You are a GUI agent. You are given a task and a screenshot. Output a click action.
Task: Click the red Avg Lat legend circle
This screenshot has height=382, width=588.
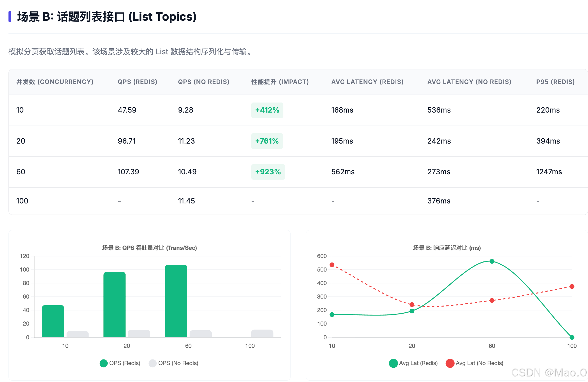coord(450,363)
